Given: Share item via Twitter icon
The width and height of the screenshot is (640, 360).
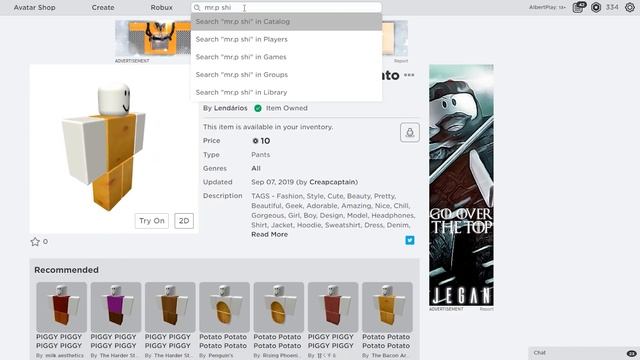Looking at the screenshot, I should [x=410, y=240].
